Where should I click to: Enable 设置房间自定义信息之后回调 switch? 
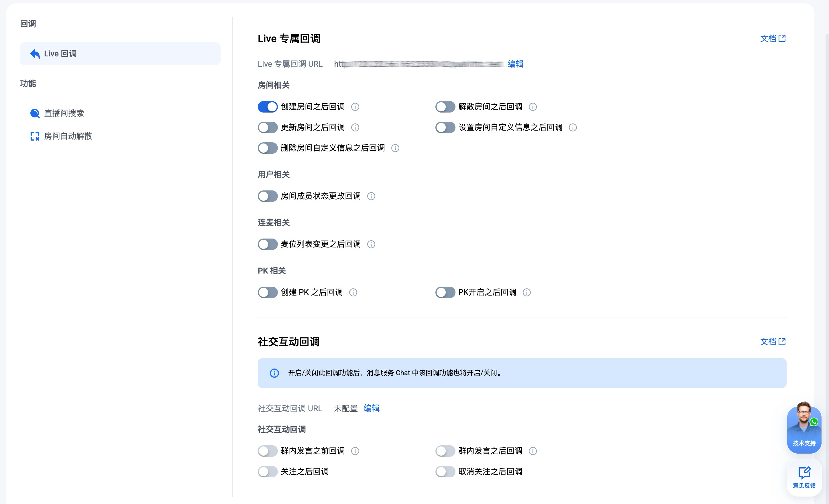445,127
